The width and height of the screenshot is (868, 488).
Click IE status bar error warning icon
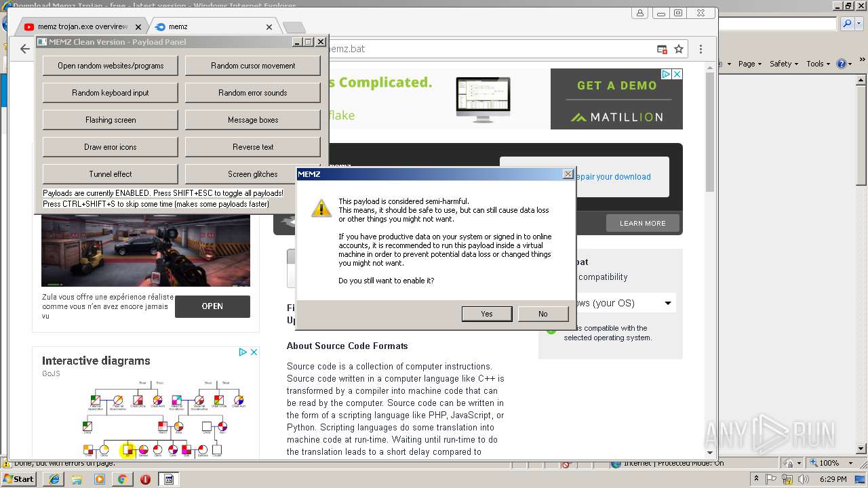coord(6,464)
